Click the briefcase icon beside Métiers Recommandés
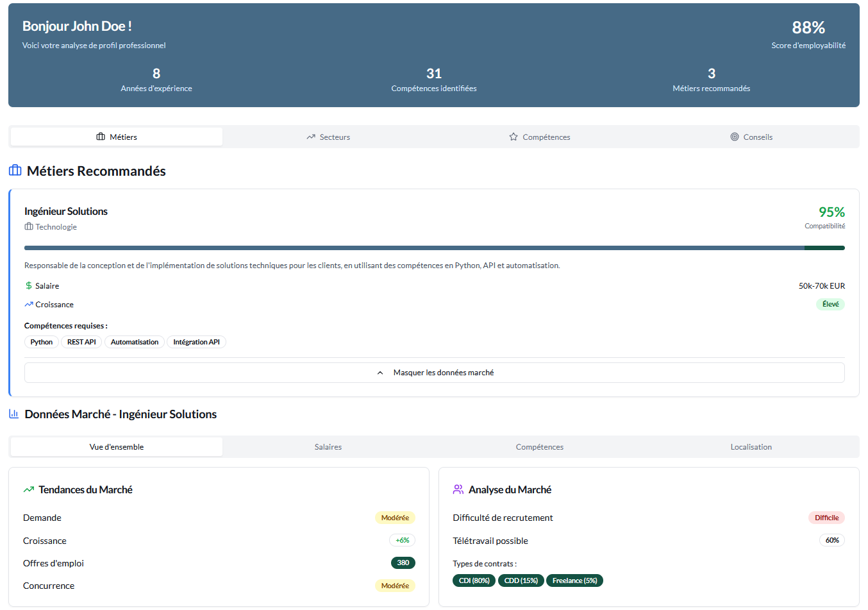The width and height of the screenshot is (868, 610). click(x=15, y=171)
